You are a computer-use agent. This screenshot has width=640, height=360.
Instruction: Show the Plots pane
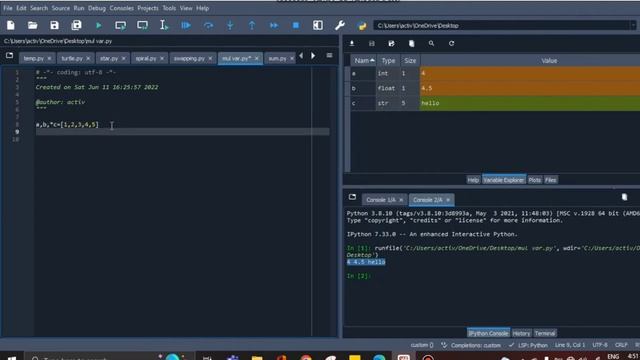[534, 180]
